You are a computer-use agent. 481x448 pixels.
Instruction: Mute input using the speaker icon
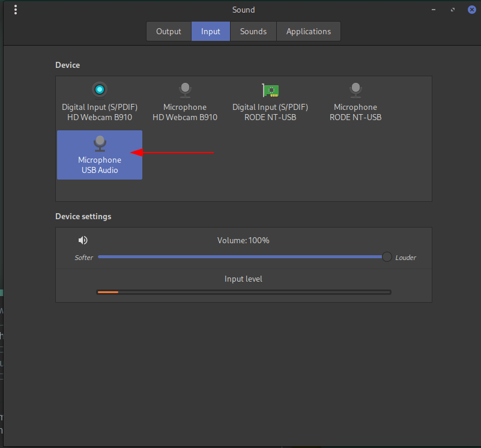pos(83,240)
